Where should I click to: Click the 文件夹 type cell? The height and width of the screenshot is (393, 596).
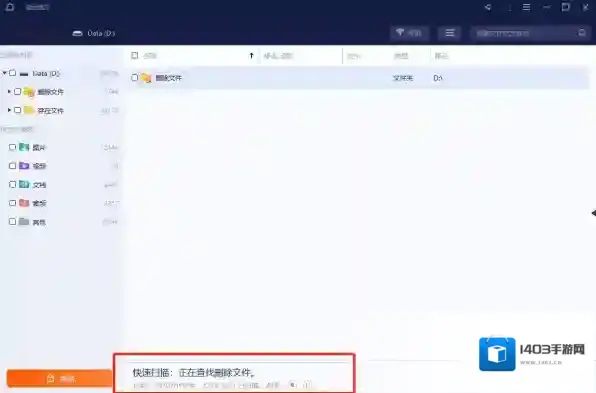coord(403,78)
